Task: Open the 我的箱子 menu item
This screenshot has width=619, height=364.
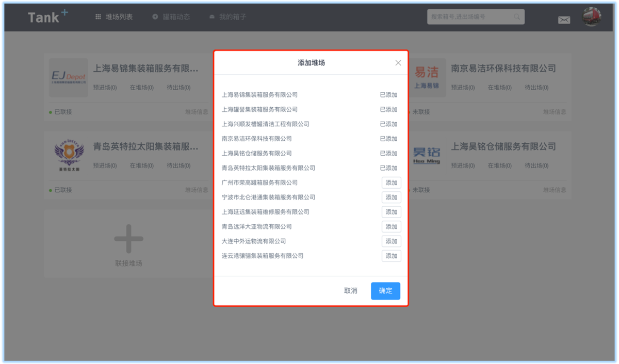Action: coord(228,17)
